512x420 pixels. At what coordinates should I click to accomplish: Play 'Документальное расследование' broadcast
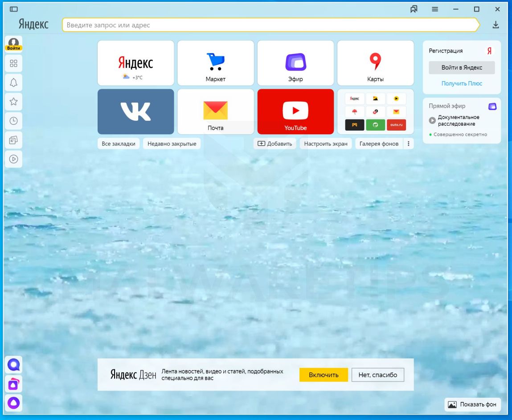(432, 120)
